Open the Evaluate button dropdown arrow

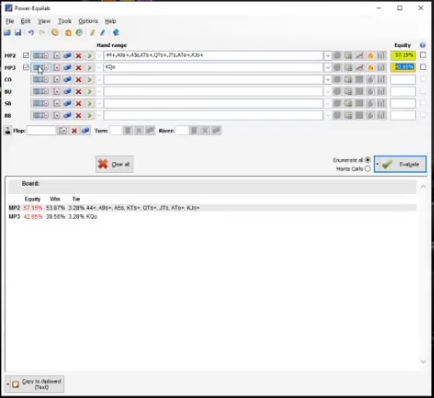tap(377, 164)
